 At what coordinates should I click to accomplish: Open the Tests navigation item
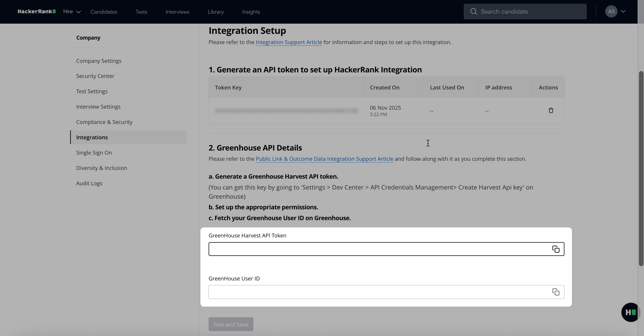(x=141, y=12)
